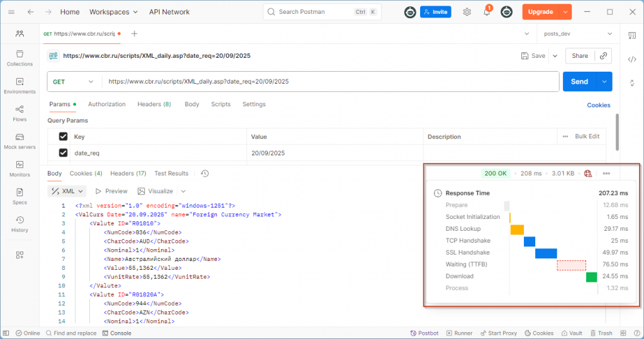The height and width of the screenshot is (339, 644).
Task: Open Flows from the sidebar
Action: (19, 113)
